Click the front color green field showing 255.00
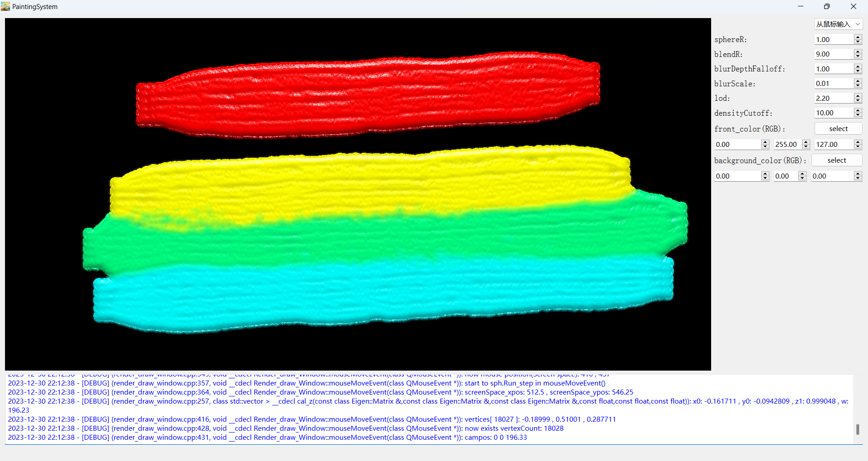868x461 pixels. [787, 145]
